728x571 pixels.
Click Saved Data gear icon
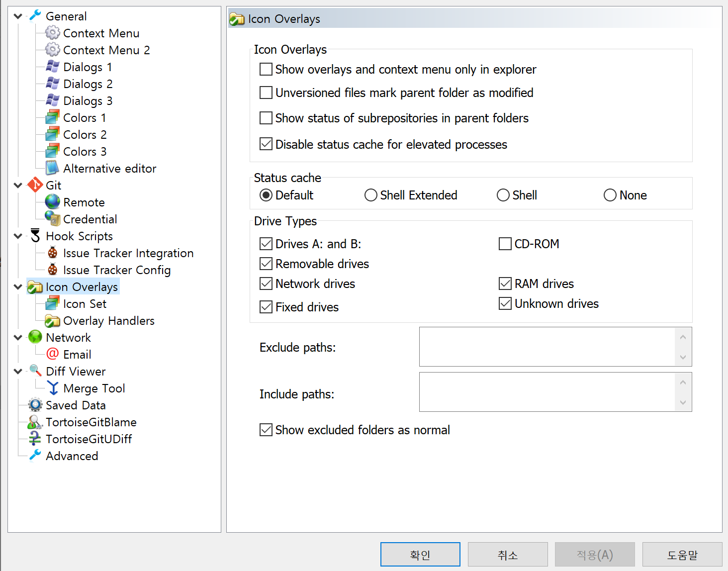coord(35,405)
